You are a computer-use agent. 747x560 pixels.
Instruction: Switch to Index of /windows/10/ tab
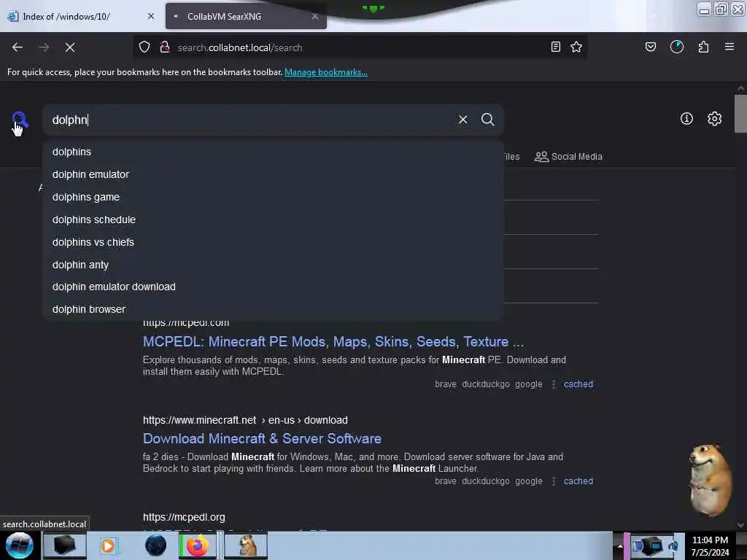click(81, 16)
